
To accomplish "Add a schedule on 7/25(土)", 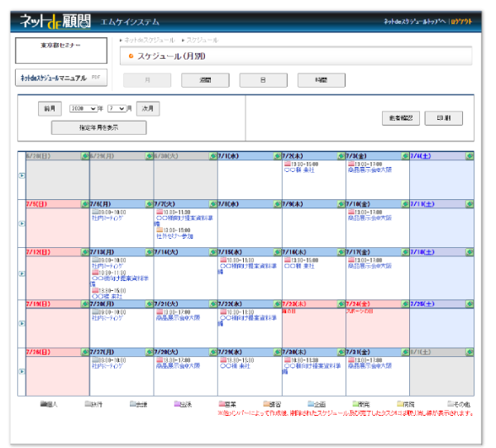I will 470,304.
